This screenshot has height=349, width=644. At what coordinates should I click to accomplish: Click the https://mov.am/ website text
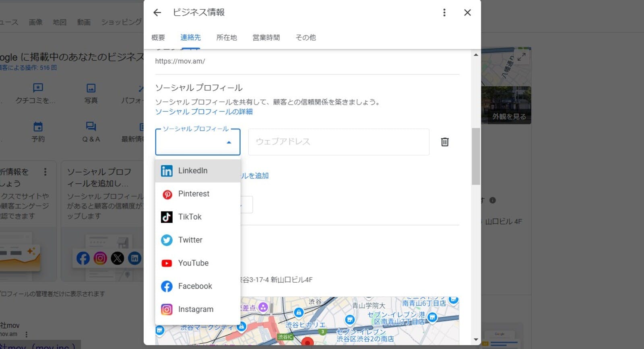180,61
